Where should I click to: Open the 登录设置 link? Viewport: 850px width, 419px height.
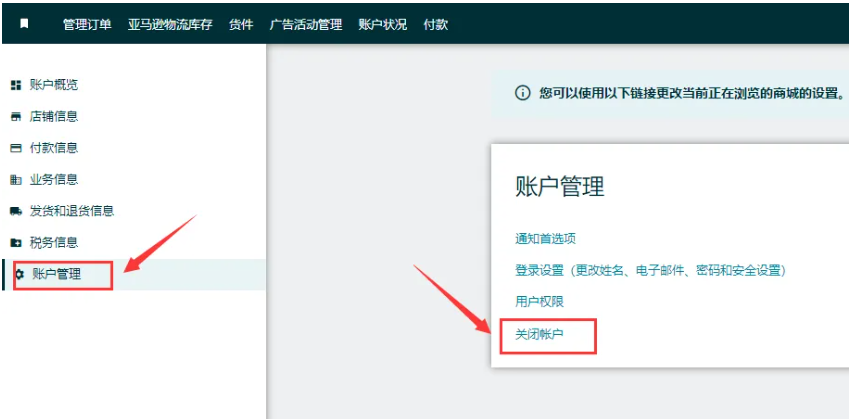tap(651, 270)
